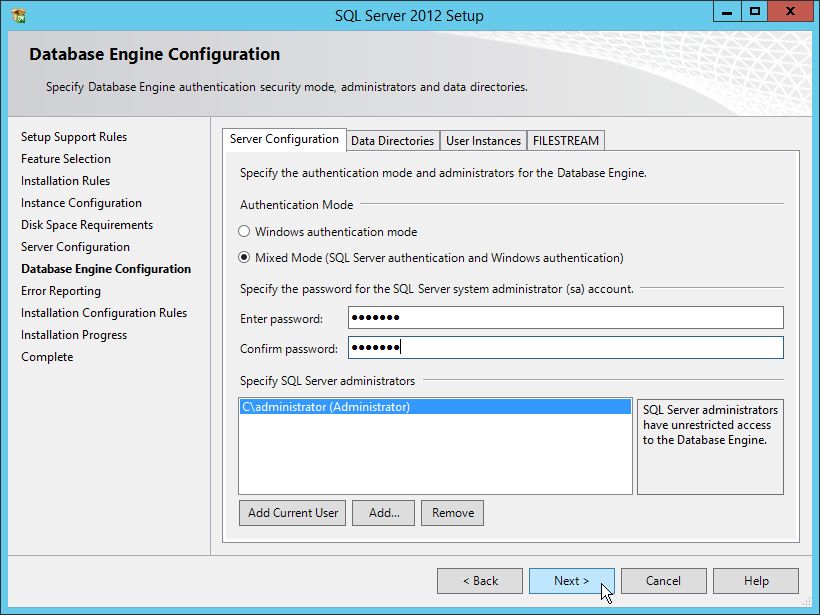Maximize the setup window
Screen dimensions: 820x615
[x=755, y=12]
